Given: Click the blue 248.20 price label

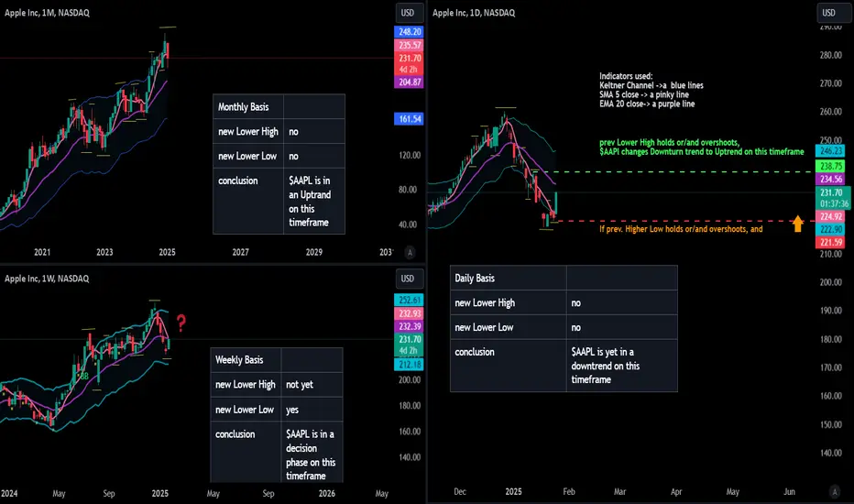Looking at the screenshot, I should point(409,31).
